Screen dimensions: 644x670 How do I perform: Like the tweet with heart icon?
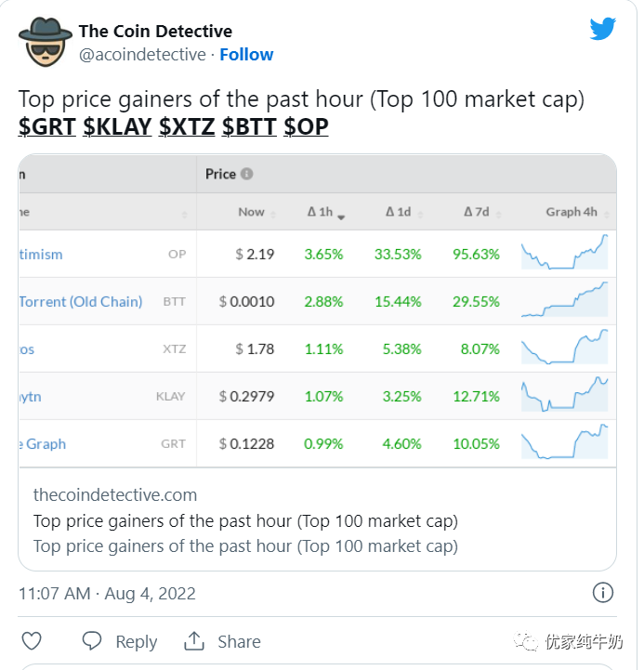coord(32,641)
